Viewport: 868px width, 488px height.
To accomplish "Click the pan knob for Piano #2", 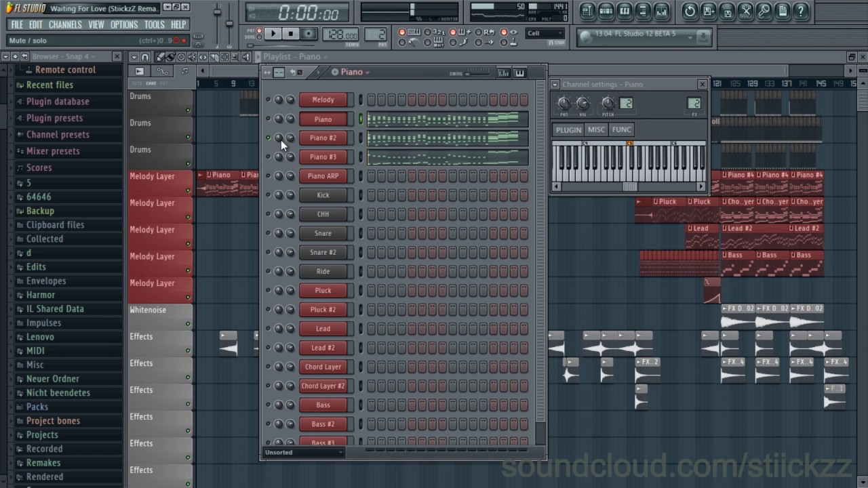I will (x=279, y=138).
